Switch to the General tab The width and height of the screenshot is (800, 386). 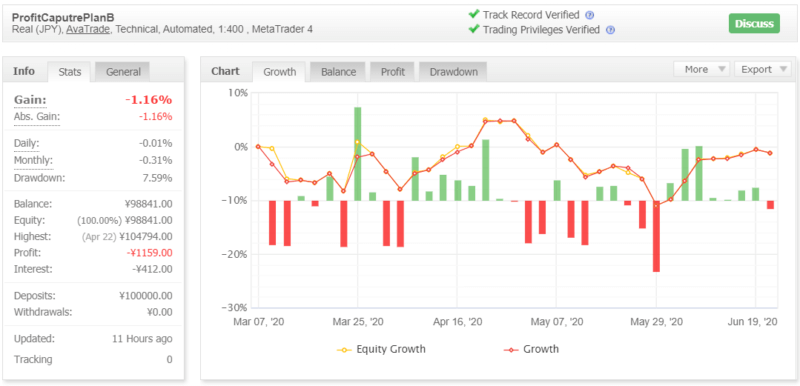pyautogui.click(x=123, y=72)
